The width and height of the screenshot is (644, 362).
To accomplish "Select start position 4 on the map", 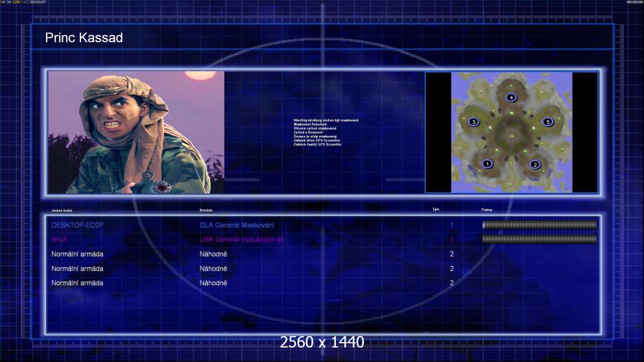I will (x=511, y=98).
